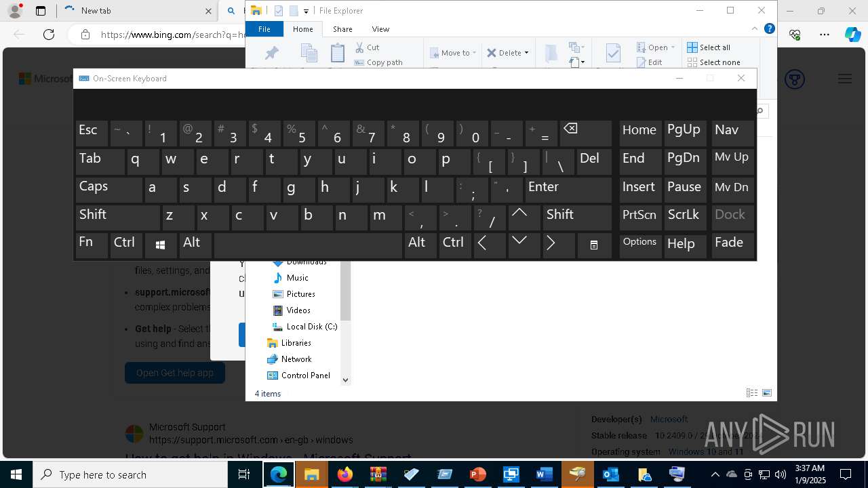Collapse the File Explorer ribbon chevron
This screenshot has width=868, height=488.
pos(755,28)
